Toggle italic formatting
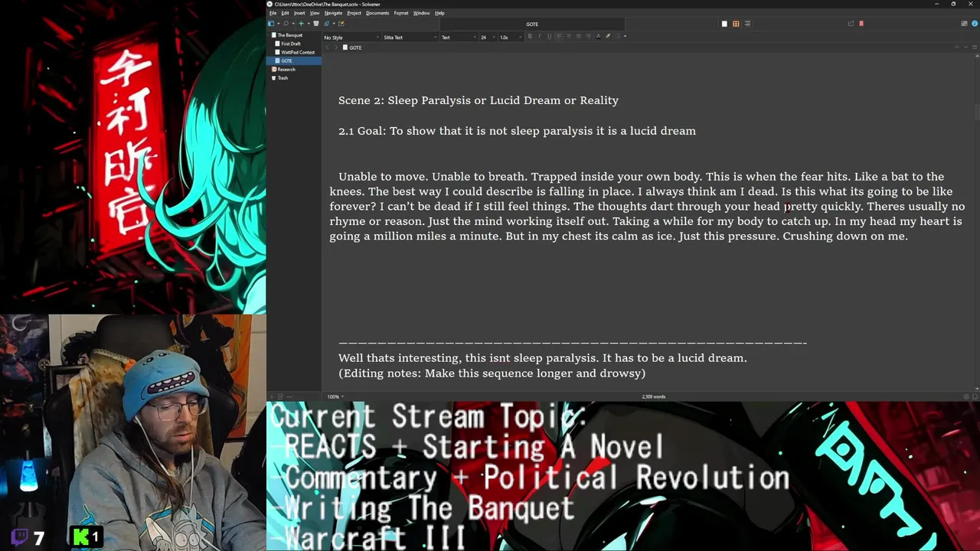This screenshot has width=980, height=551. pos(540,37)
